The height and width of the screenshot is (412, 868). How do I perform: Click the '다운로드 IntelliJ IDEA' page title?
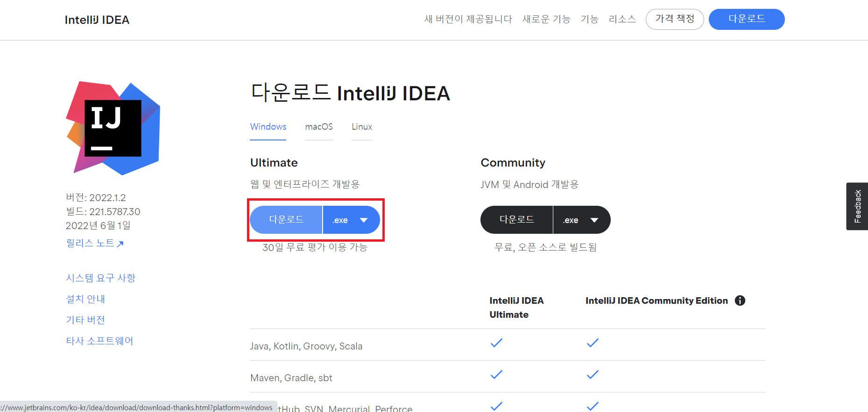(351, 93)
